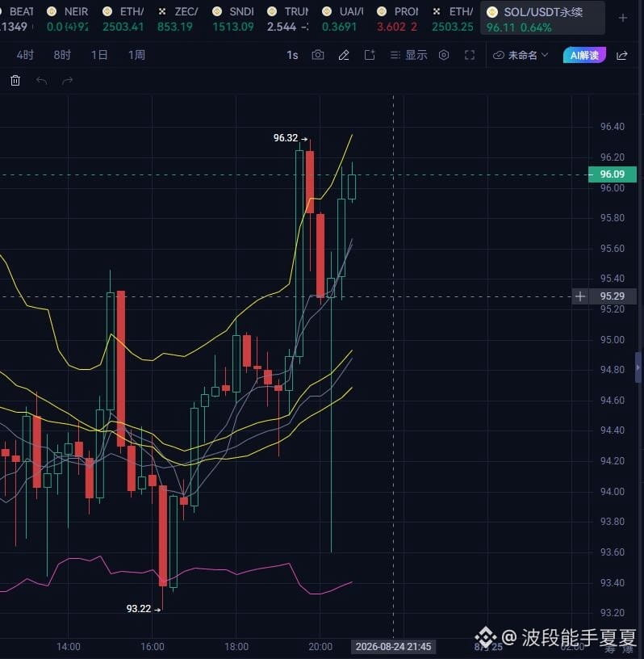Select the 1周 timeframe
The image size is (644, 659).
point(136,55)
